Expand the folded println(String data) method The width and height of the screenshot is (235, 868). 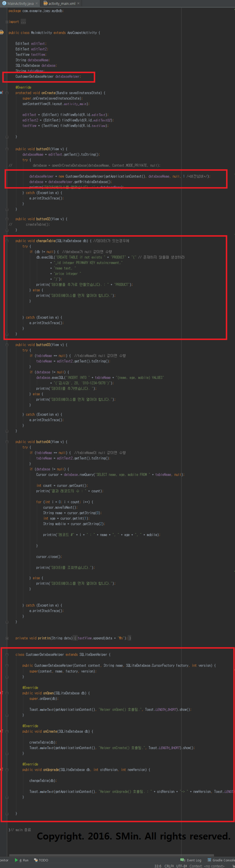(x=7, y=638)
